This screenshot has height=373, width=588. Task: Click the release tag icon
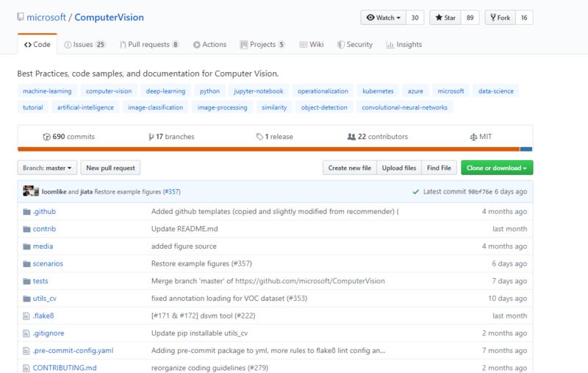(x=259, y=137)
